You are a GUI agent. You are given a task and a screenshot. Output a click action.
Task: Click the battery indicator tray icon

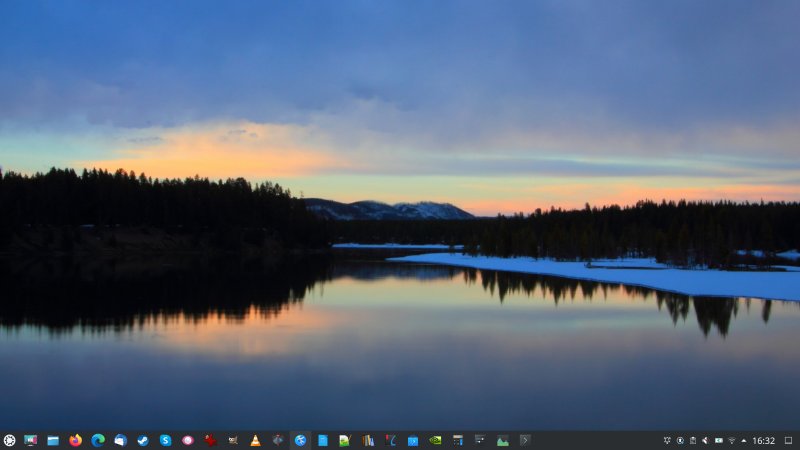click(x=719, y=440)
